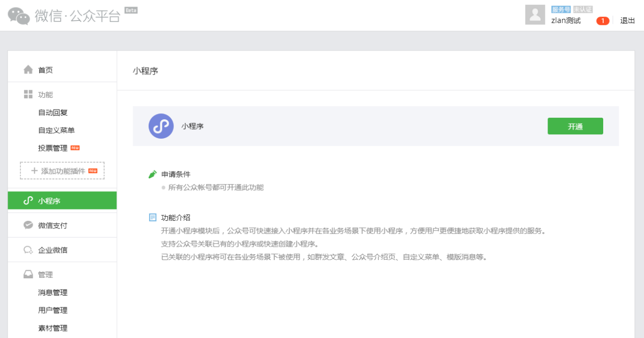Click the mini program icon in the sidebar
Screen dimensions: 644x338
tap(28, 201)
